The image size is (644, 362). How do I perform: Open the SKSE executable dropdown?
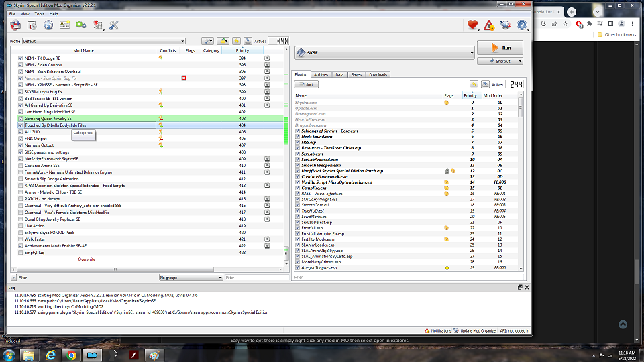pos(384,52)
